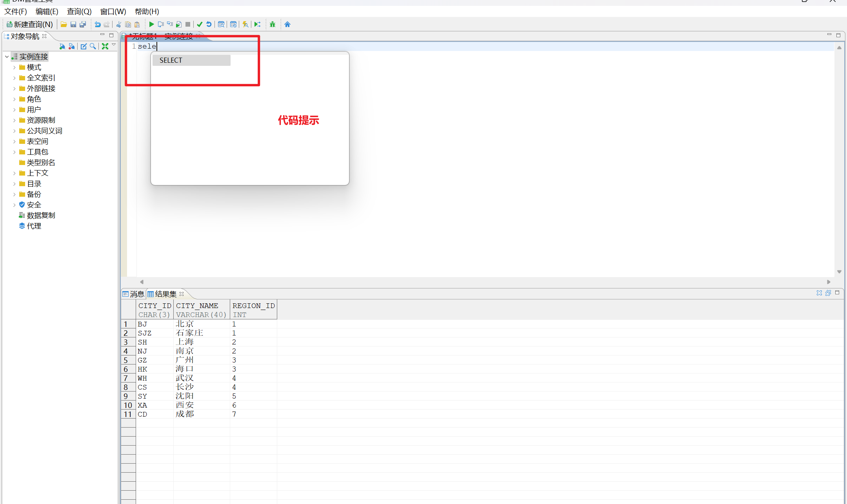The width and height of the screenshot is (847, 504).
Task: Click the green bug debug icon
Action: (273, 24)
